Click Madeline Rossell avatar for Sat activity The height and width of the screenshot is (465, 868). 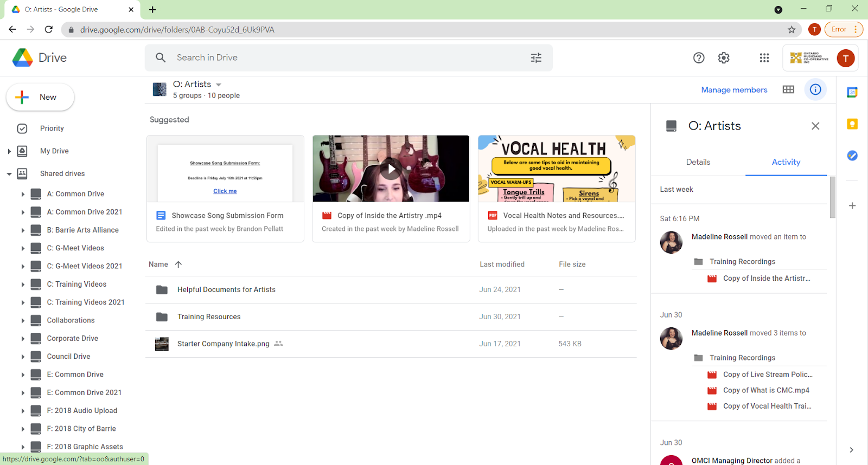pos(671,242)
